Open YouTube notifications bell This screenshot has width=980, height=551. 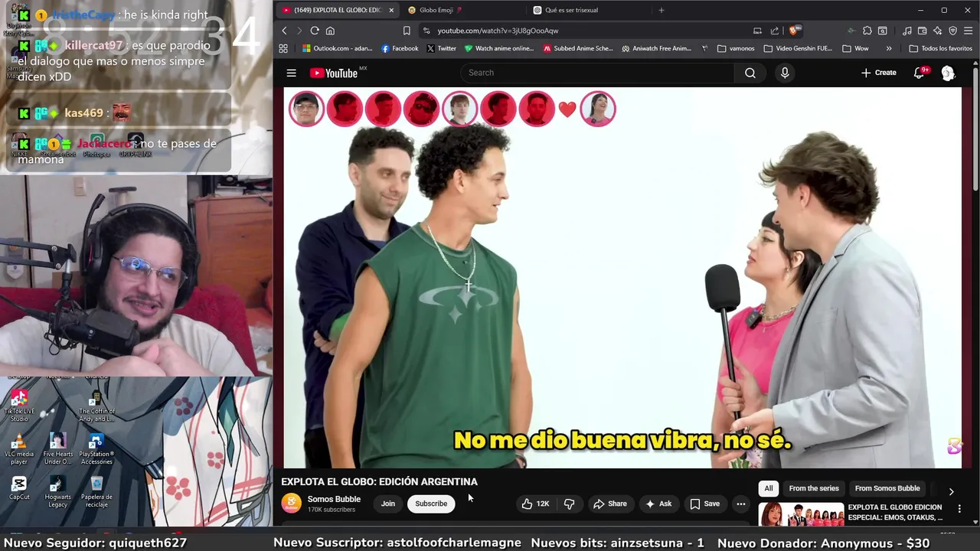pos(920,73)
